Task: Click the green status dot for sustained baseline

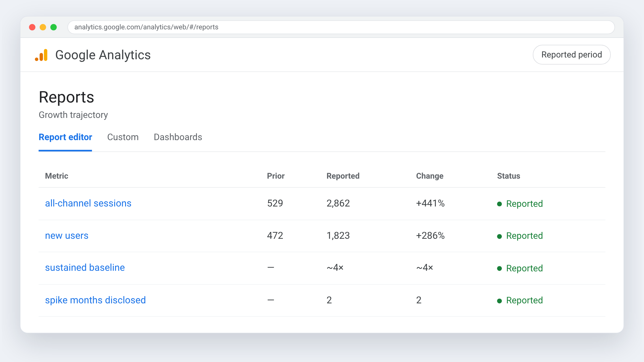Action: (499, 269)
